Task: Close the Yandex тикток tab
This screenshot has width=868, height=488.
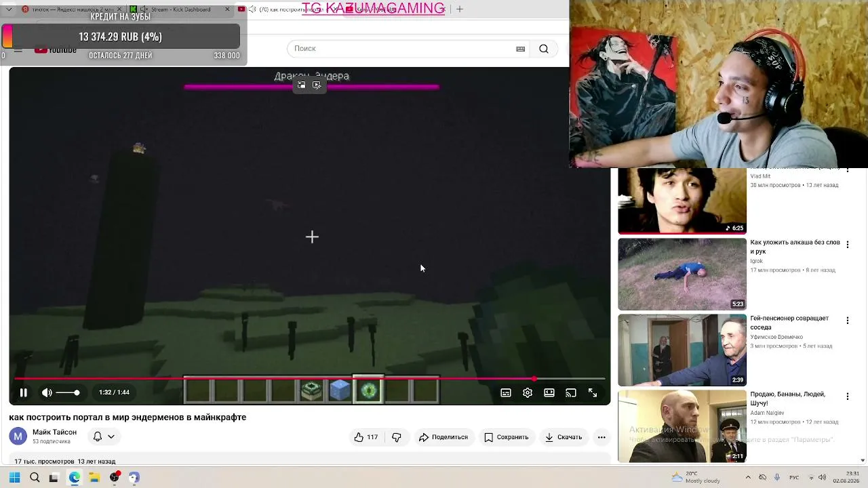Action: coord(119,9)
